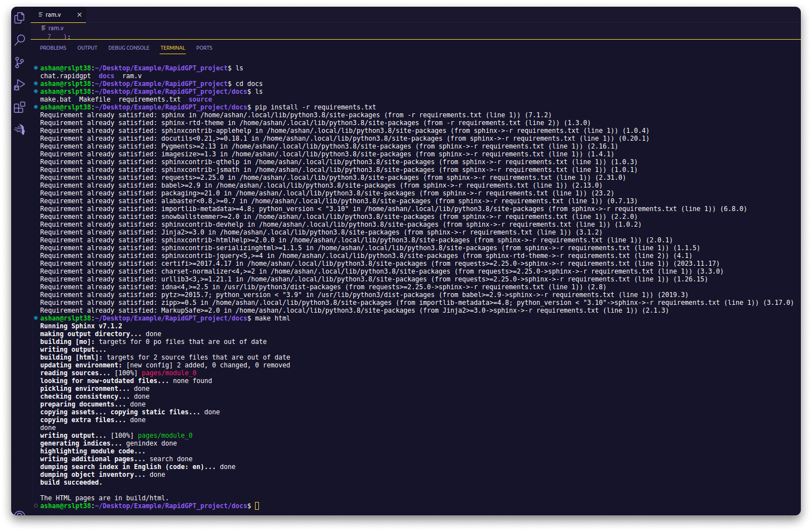
Task: Select the ram.v editor tab
Action: [58, 15]
